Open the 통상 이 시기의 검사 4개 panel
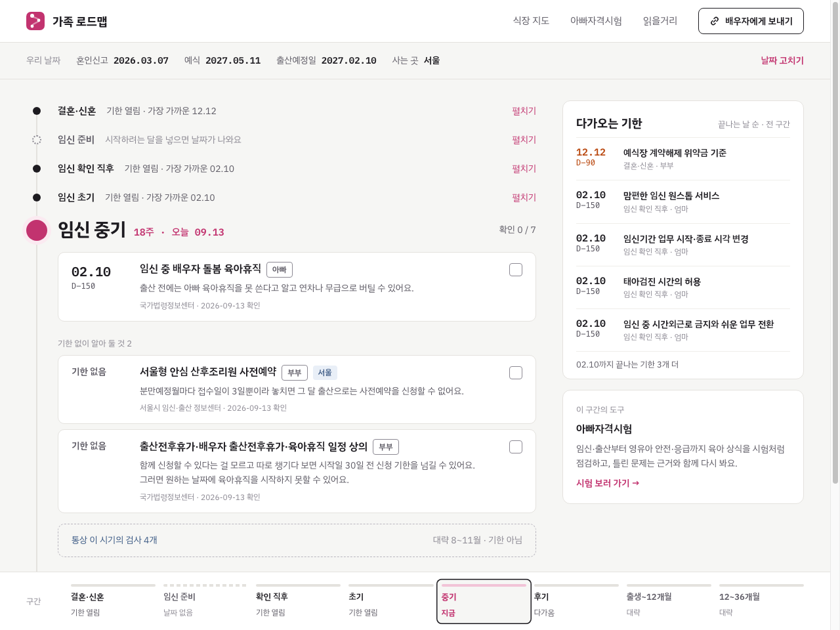 point(297,540)
